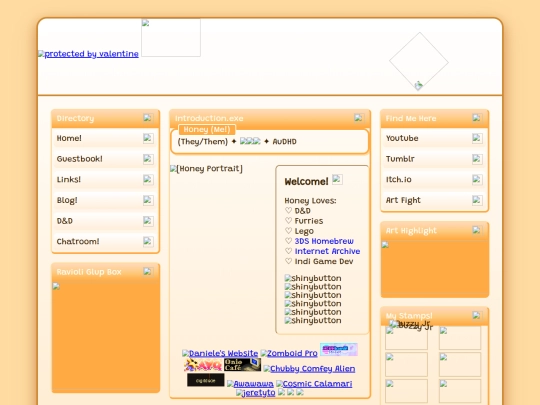Image resolution: width=540 pixels, height=405 pixels.
Task: Click the icon in the D&D row
Action: 148,221
